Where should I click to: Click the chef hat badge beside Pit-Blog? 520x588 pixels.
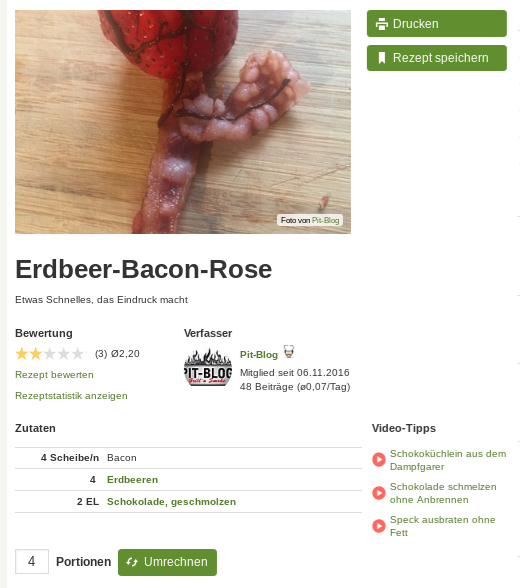289,352
